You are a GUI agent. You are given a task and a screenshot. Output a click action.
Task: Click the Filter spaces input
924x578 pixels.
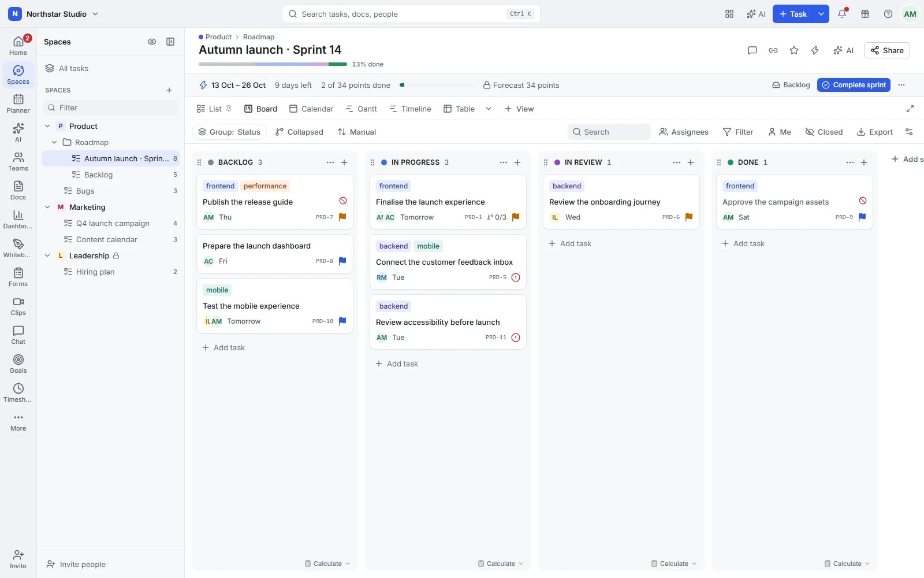(111, 108)
